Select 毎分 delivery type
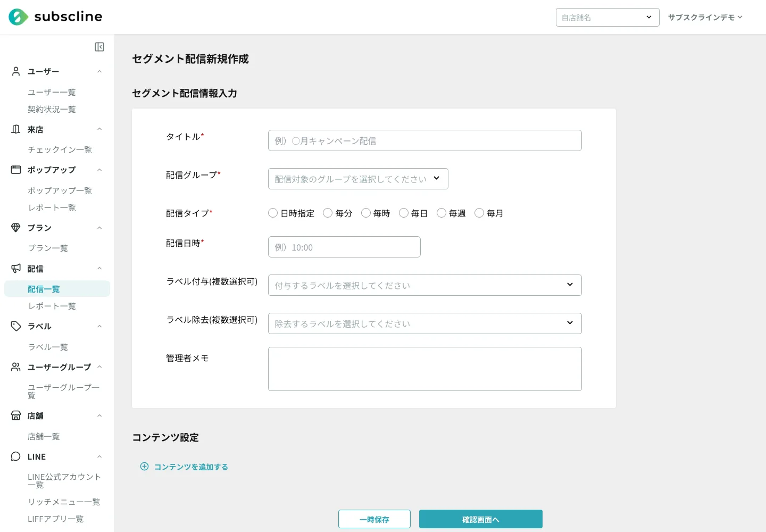The height and width of the screenshot is (532, 766). pyautogui.click(x=328, y=213)
